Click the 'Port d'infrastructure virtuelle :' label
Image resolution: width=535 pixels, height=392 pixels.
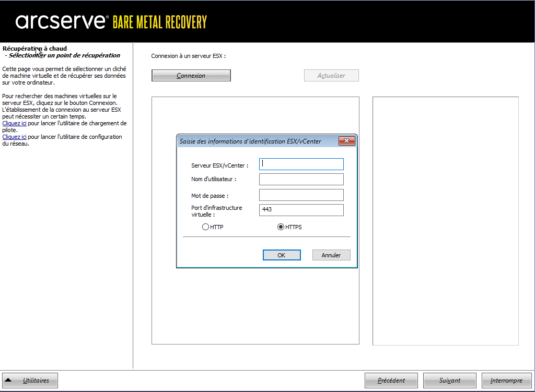tap(217, 211)
